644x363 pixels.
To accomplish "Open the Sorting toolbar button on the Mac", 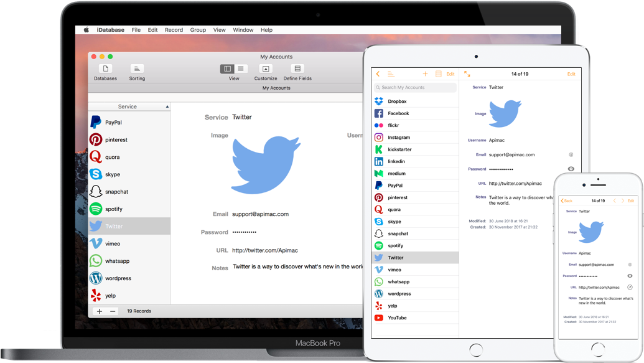I will coord(137,72).
